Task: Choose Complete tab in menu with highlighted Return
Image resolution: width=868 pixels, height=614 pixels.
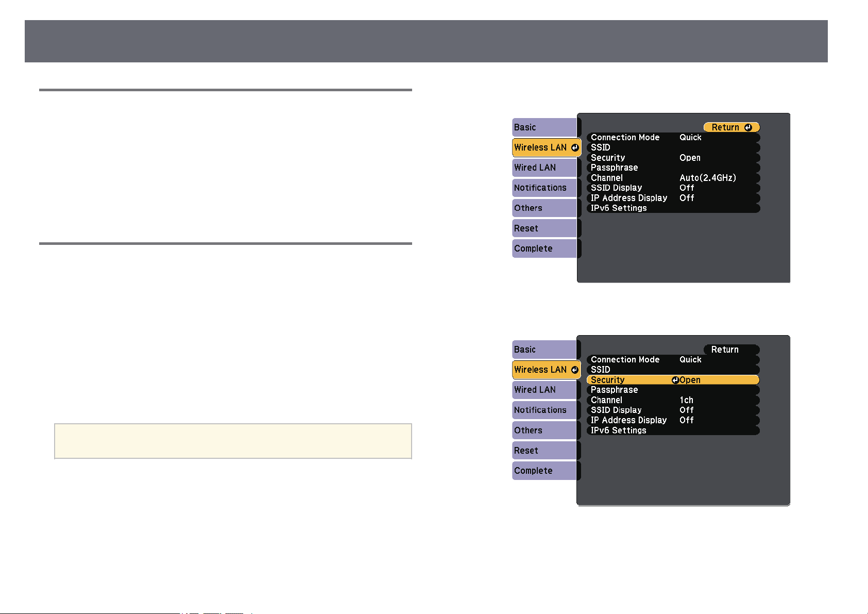Action: (x=544, y=248)
